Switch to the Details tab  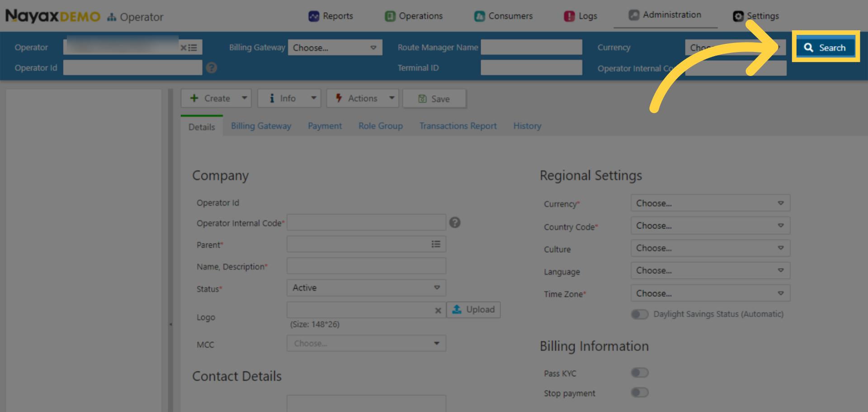(202, 127)
